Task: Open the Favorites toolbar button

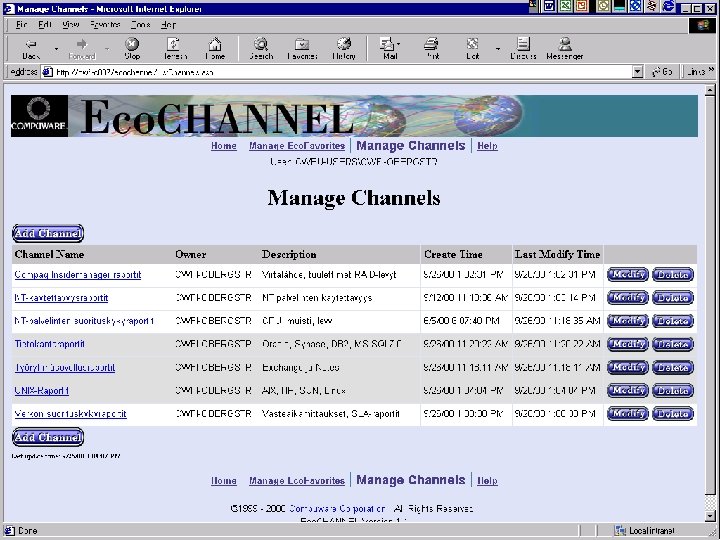Action: pos(302,49)
